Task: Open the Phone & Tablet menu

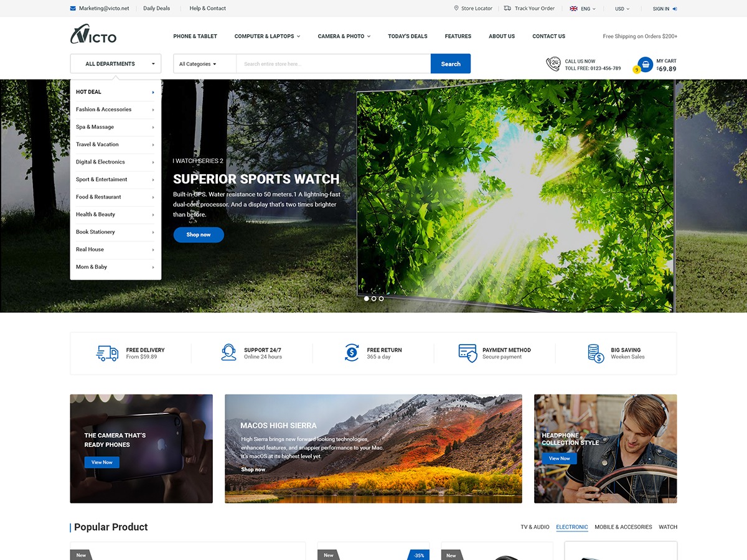Action: [x=195, y=36]
